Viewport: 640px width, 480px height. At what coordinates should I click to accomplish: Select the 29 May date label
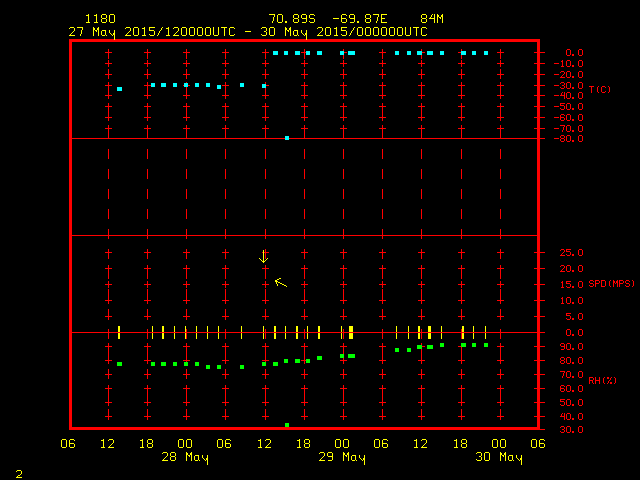click(342, 458)
